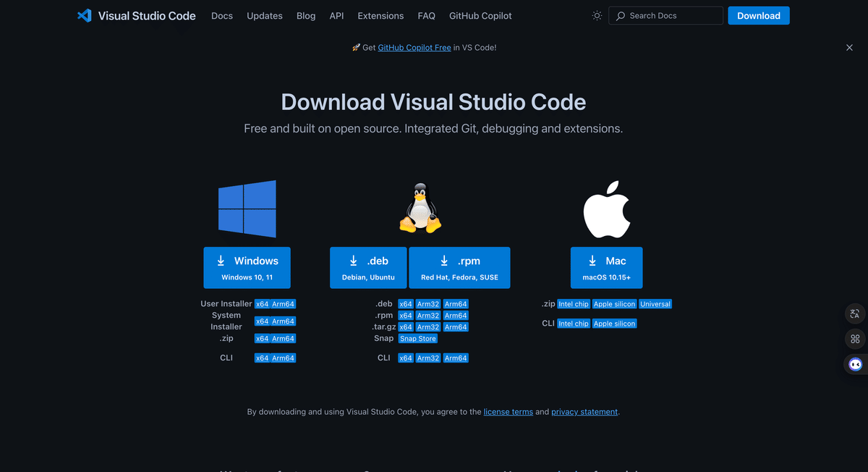Open the Updates page

pos(265,15)
